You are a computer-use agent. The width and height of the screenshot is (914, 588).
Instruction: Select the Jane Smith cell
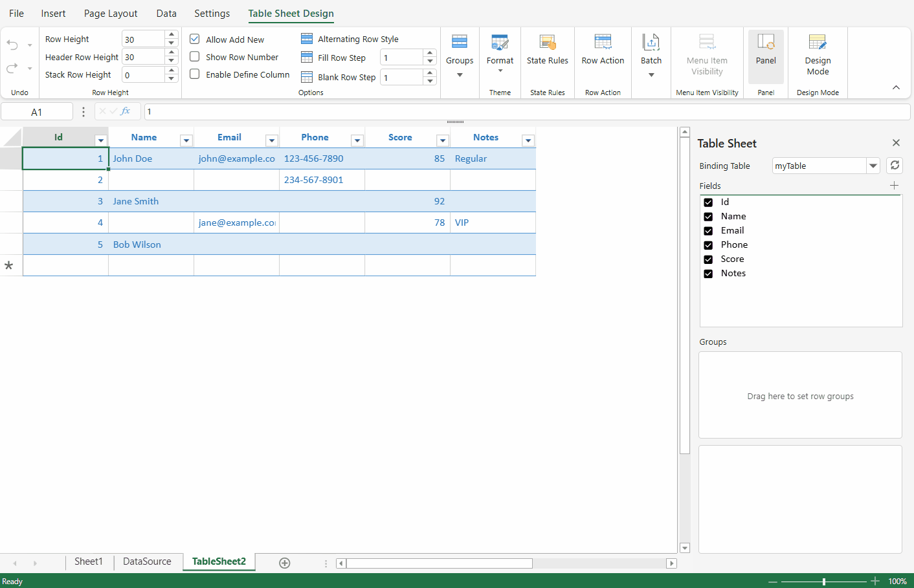[151, 201]
